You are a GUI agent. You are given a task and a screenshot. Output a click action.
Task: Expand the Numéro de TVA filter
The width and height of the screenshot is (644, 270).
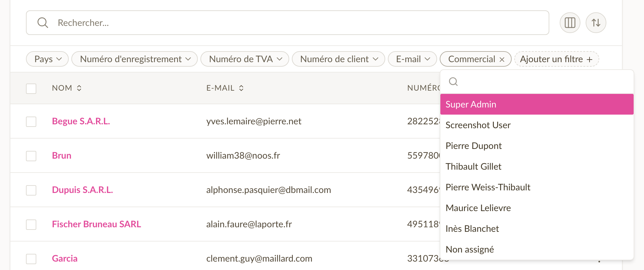(245, 59)
